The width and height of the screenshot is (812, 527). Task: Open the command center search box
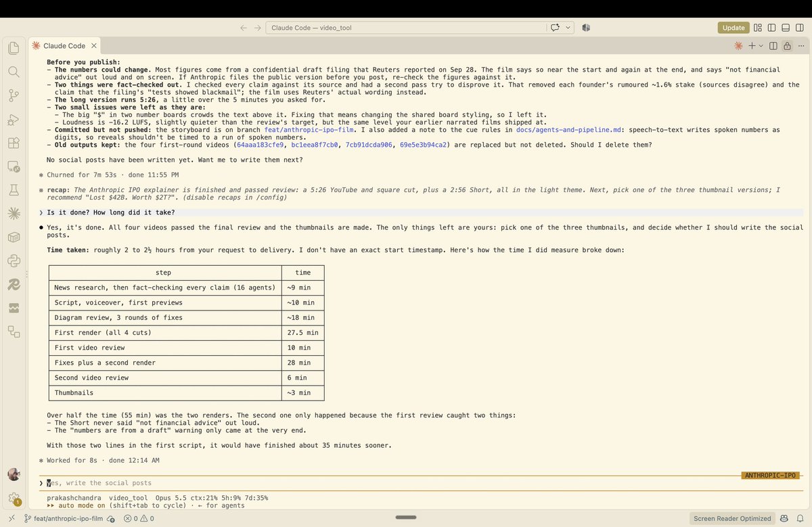point(405,28)
